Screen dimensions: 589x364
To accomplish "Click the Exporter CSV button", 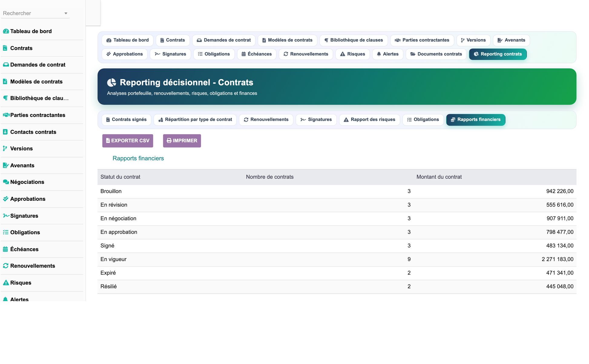I will tap(128, 141).
